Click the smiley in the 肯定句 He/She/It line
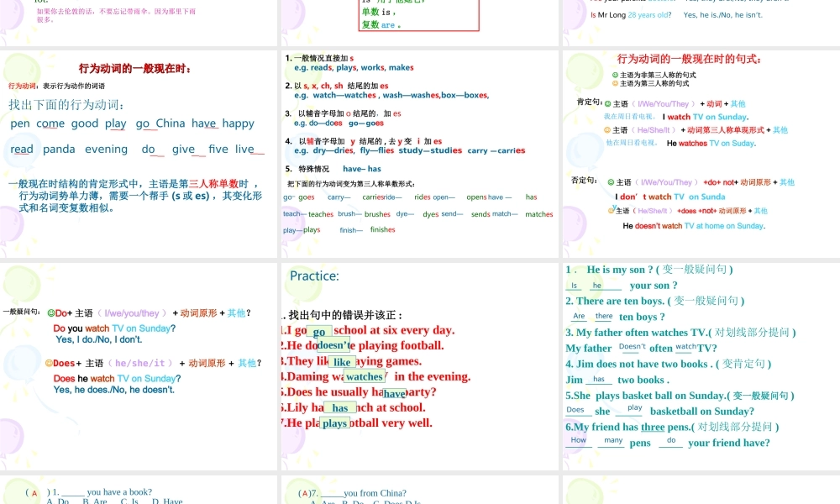This screenshot has width=840, height=504. pos(607,130)
